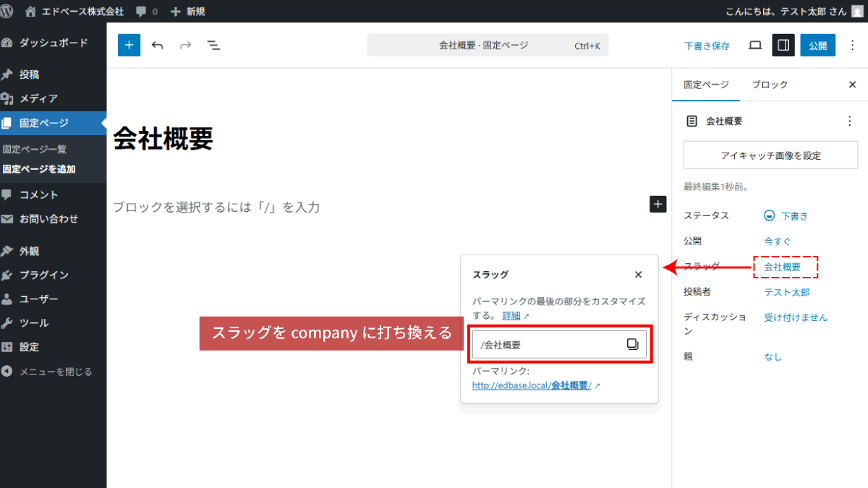Open the 親 page parent selector なし
Viewport: 868px width, 488px height.
click(773, 356)
